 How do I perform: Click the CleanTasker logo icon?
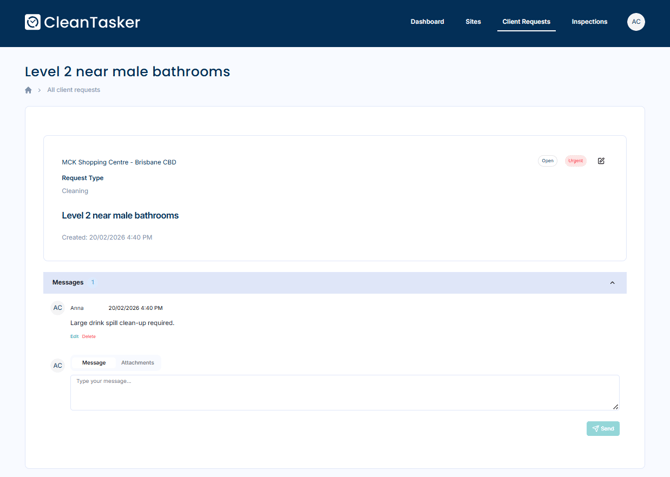point(33,22)
